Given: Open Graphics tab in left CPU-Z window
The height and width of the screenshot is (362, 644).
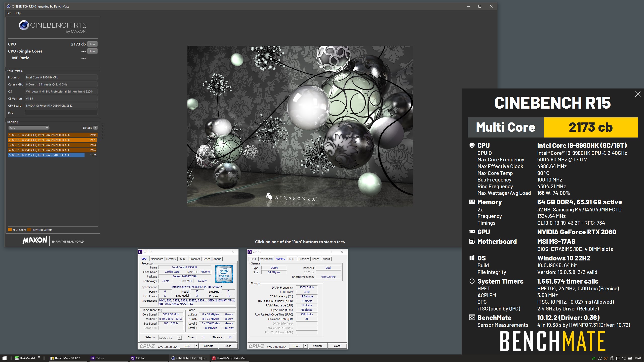Looking at the screenshot, I should click(194, 259).
